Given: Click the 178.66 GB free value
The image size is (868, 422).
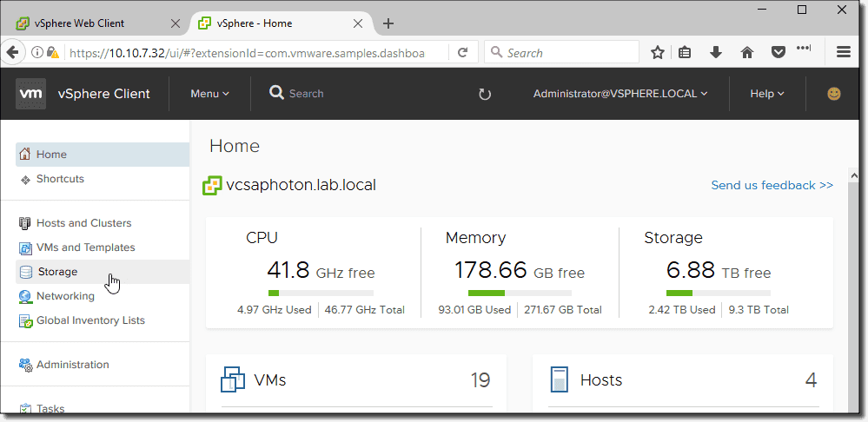Looking at the screenshot, I should pyautogui.click(x=520, y=270).
